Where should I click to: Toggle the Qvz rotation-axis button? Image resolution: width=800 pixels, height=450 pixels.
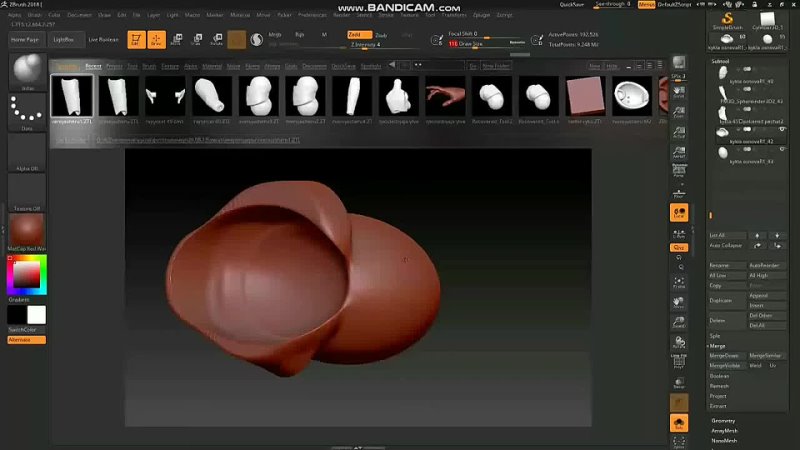pos(679,247)
